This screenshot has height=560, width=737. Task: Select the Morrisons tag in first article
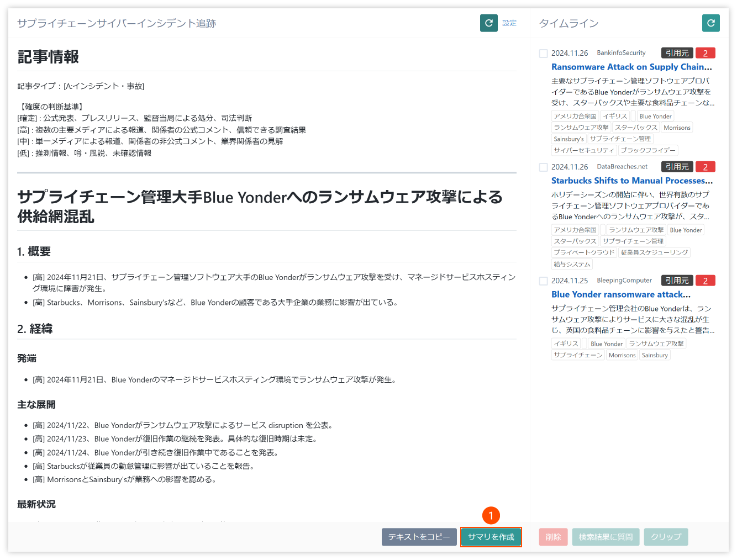pyautogui.click(x=677, y=128)
